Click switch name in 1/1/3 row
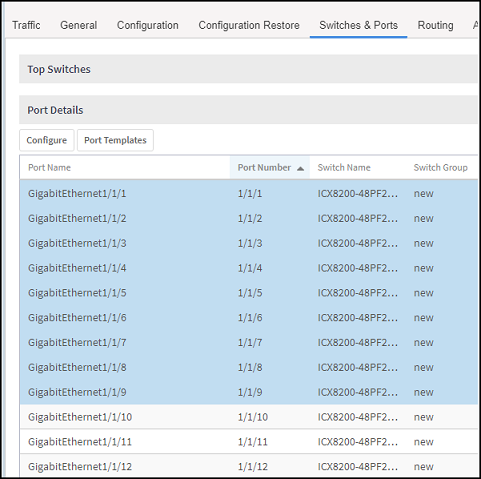 point(357,243)
